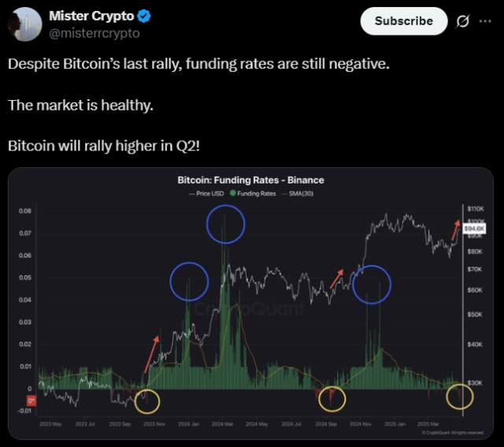Click the blue circle near 2024 Nov
This screenshot has height=447, width=504.
(x=372, y=285)
